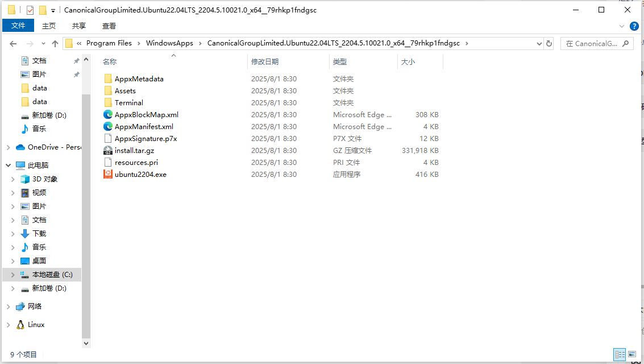Open the 文件 menu
Screen dimensions: 644x364
coord(18,25)
